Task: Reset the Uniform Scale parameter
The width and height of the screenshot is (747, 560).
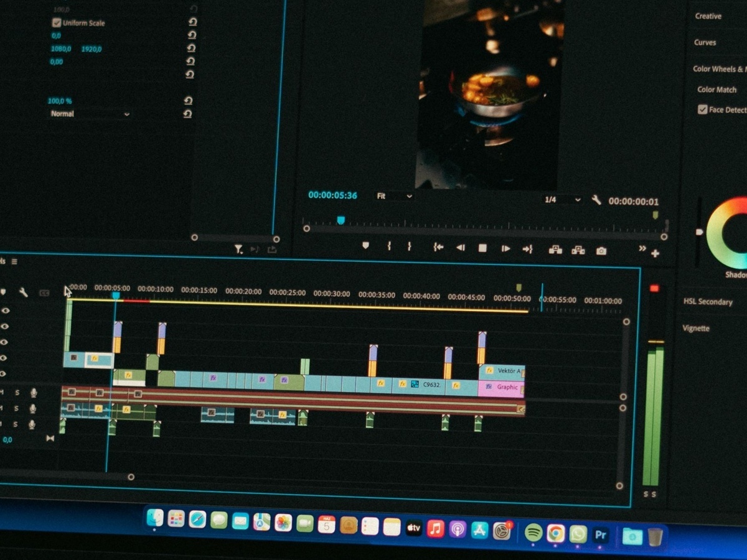Action: pyautogui.click(x=192, y=22)
